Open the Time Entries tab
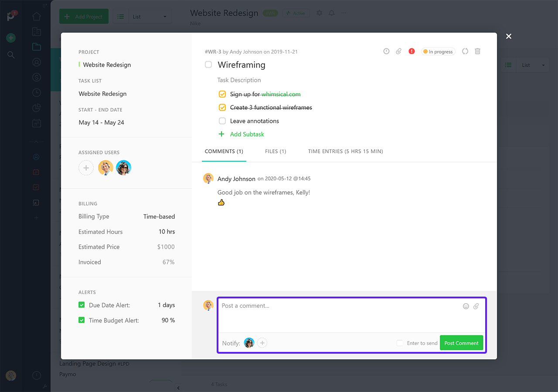The height and width of the screenshot is (392, 558). 346,152
